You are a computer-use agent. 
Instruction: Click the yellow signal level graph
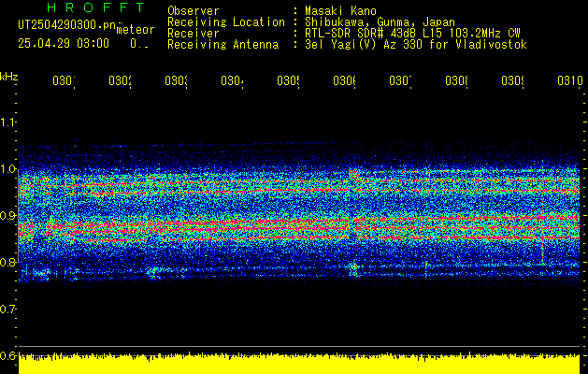pyautogui.click(x=299, y=363)
